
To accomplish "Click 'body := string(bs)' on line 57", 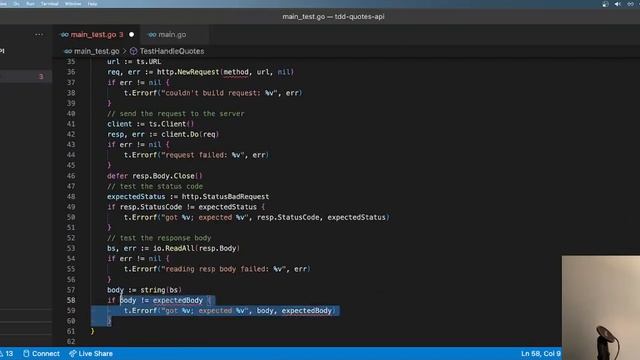I will [144, 290].
